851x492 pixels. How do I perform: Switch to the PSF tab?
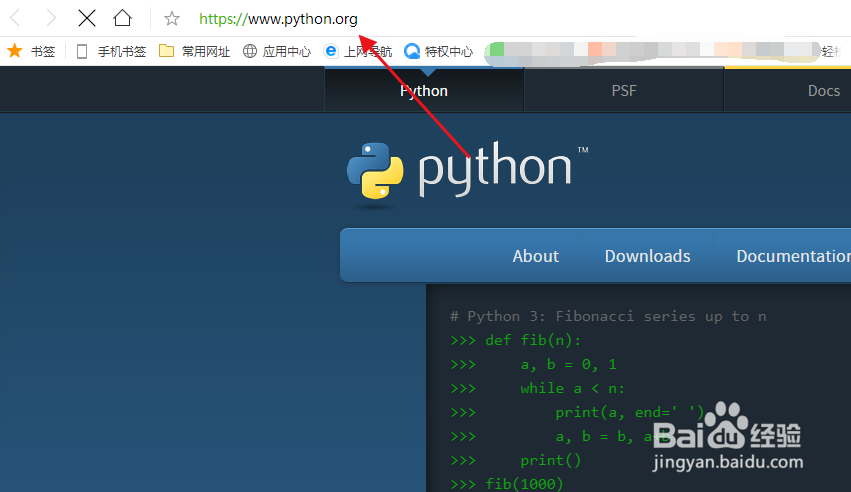[624, 91]
